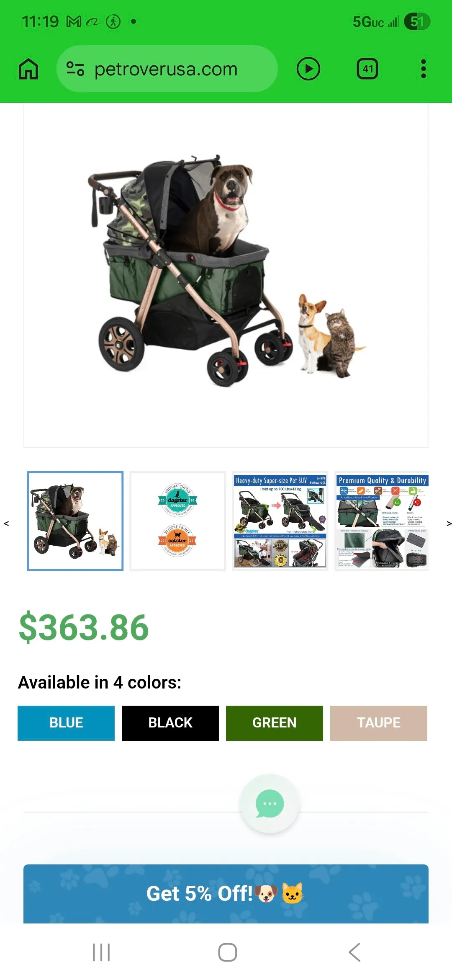The image size is (452, 980).
Task: Tap Android recent apps button
Action: 101,952
